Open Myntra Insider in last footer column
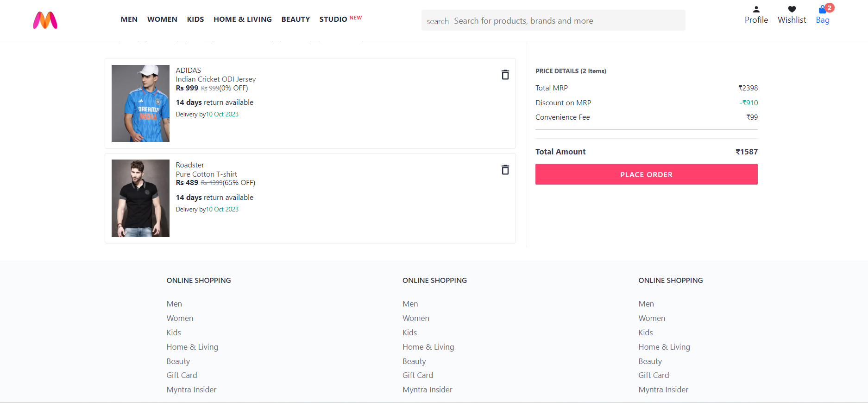The height and width of the screenshot is (403, 868). (x=663, y=390)
